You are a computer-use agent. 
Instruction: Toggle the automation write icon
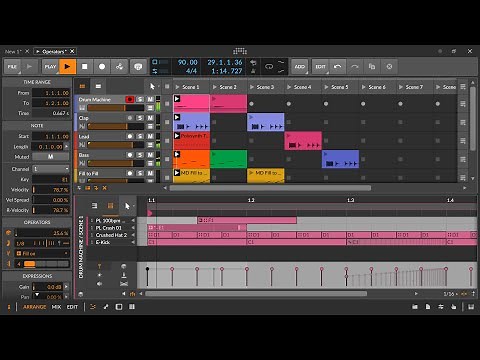coord(119,66)
